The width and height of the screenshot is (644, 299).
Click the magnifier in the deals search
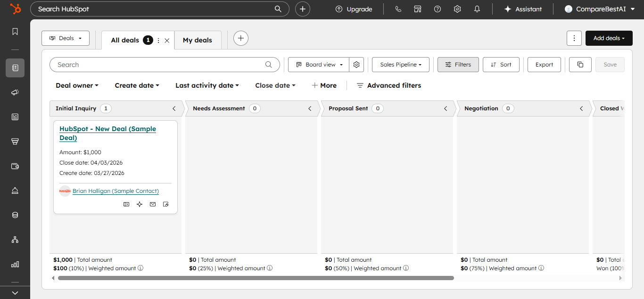pos(269,65)
